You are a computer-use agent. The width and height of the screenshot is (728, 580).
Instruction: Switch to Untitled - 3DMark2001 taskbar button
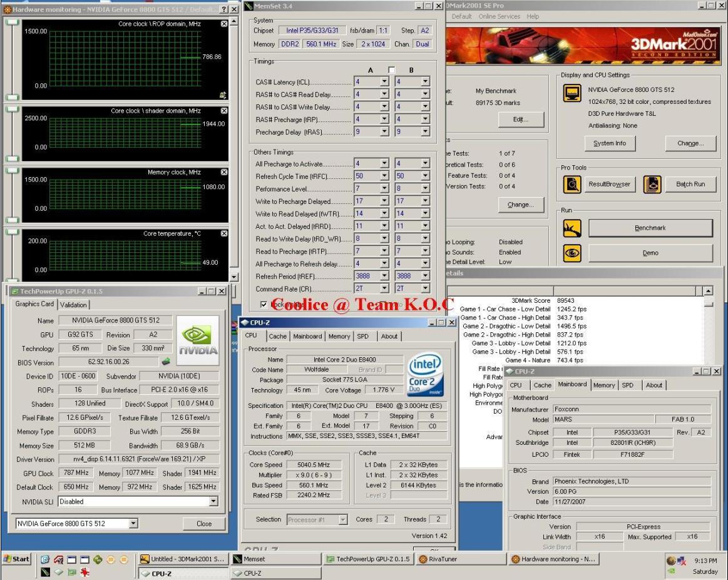pos(182,559)
